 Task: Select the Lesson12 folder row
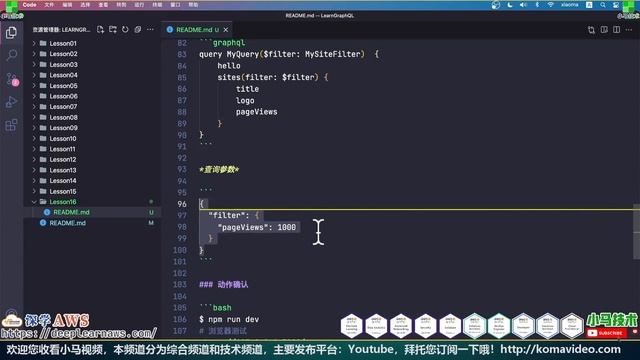[x=92, y=160]
